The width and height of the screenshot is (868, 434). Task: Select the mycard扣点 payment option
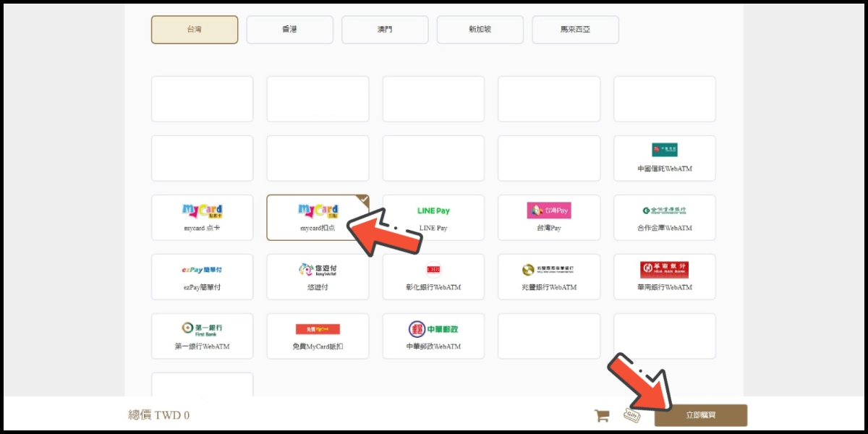[x=318, y=218]
